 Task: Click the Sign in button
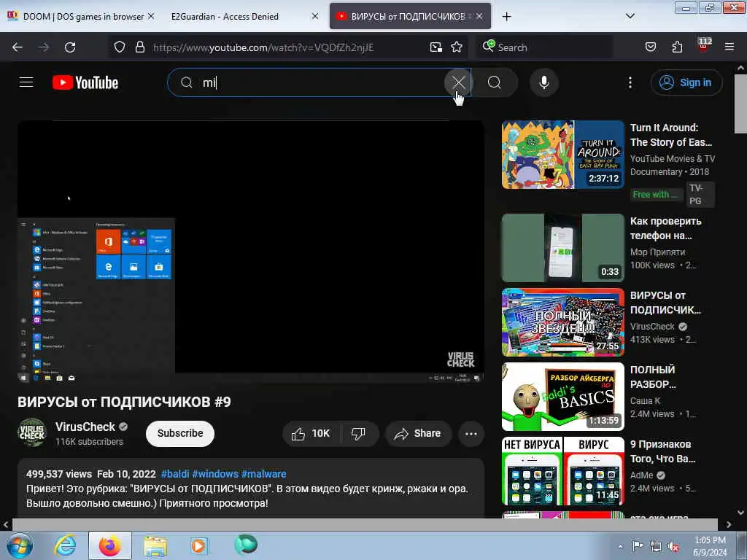686,82
